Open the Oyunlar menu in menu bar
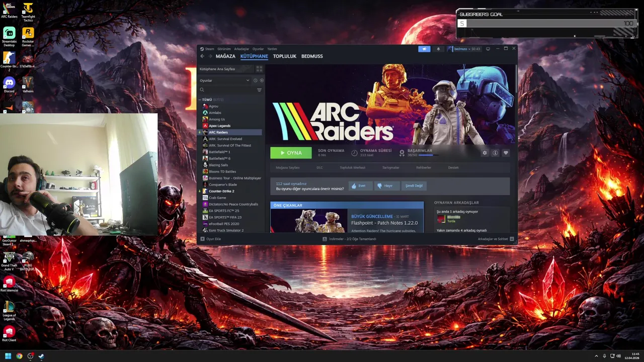Screen dimensions: 644x362 (258, 49)
